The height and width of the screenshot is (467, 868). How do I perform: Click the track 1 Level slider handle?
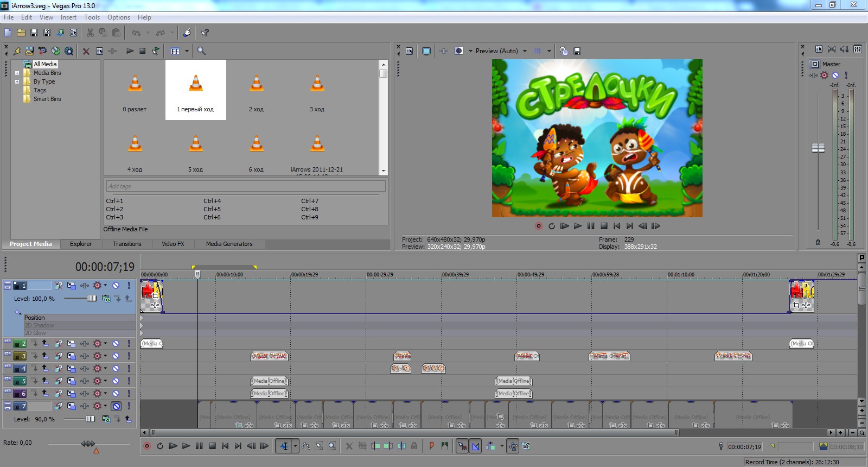point(92,299)
